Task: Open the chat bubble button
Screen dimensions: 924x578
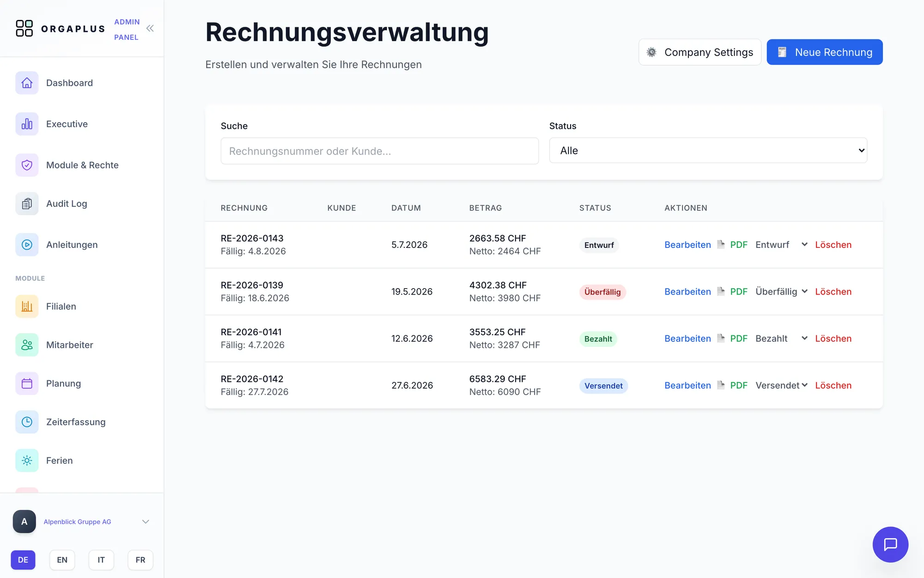Action: (890, 544)
